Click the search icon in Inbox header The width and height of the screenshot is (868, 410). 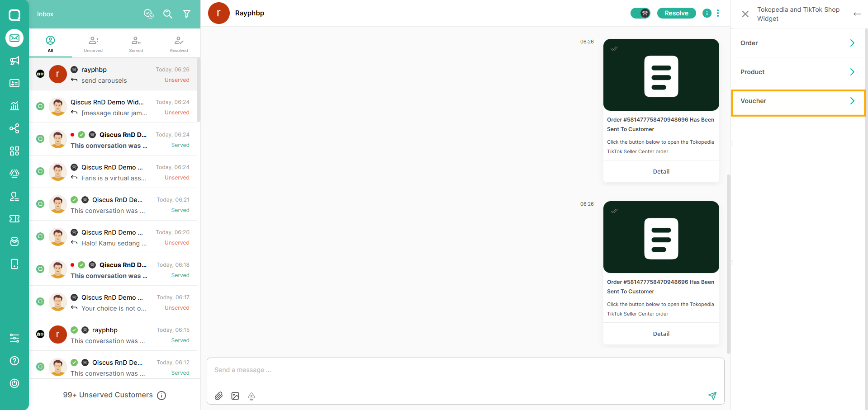pyautogui.click(x=168, y=14)
